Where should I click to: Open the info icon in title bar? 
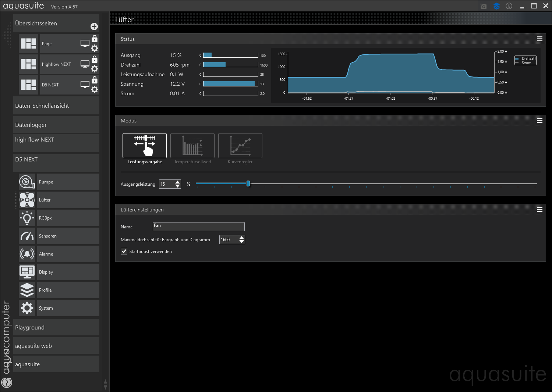point(509,6)
